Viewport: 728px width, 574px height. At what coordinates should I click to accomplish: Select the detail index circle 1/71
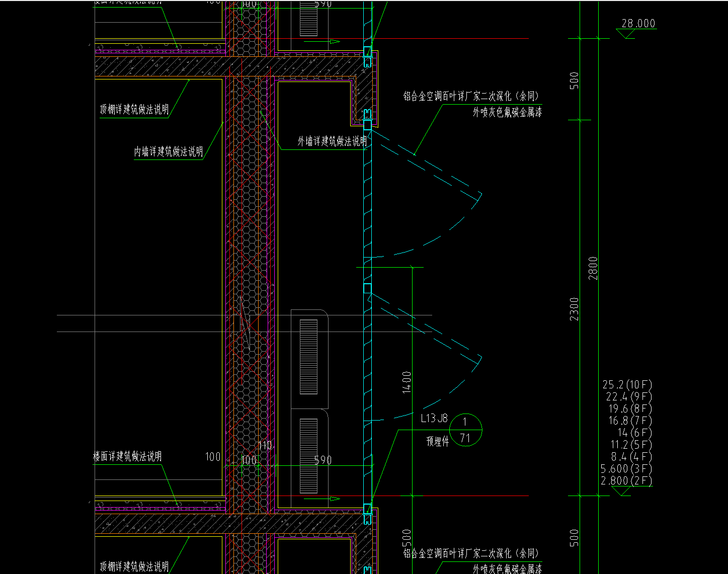(x=465, y=430)
